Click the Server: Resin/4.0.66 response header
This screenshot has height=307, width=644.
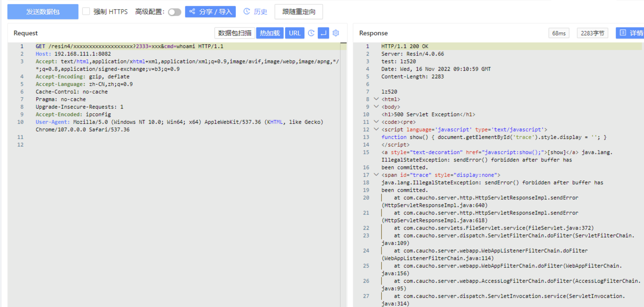(413, 54)
